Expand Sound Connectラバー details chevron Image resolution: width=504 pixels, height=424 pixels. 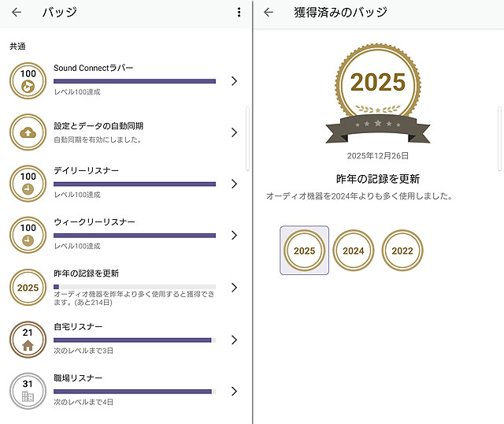pos(234,81)
